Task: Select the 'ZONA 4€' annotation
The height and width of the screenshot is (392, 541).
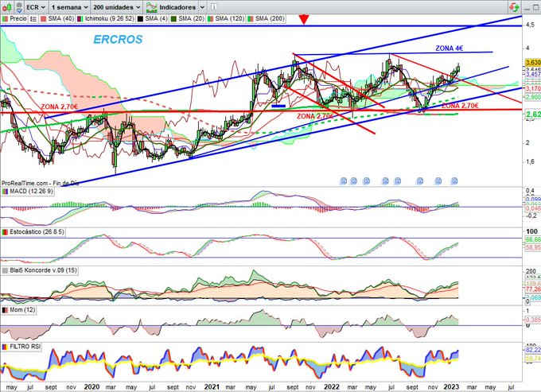Action: [x=450, y=49]
